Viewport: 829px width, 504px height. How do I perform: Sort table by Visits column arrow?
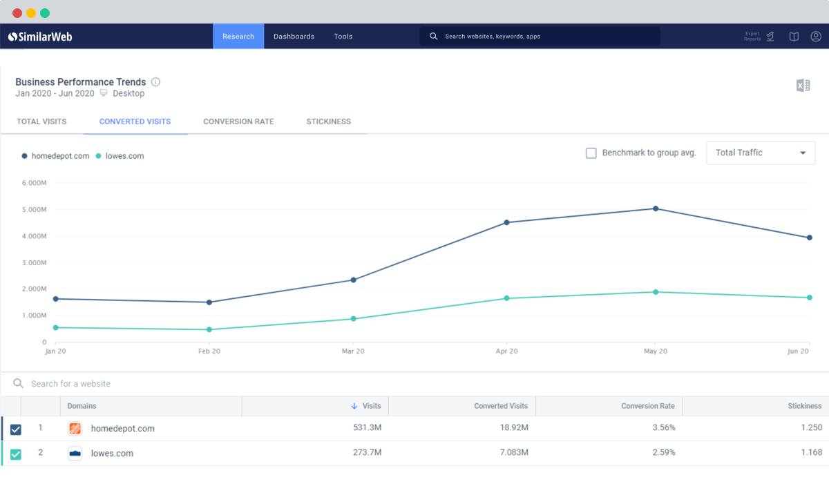(354, 407)
